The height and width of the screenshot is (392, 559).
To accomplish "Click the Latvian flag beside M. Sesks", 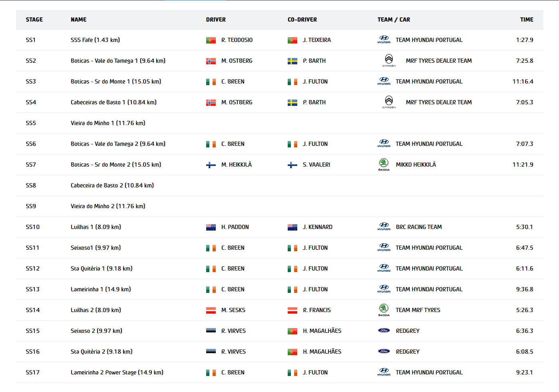I will click(211, 310).
